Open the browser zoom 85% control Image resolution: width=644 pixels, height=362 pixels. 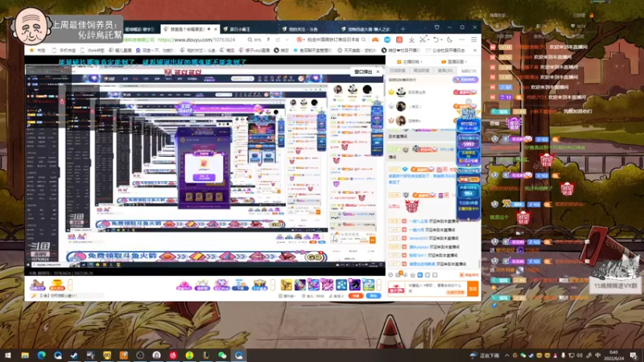click(x=254, y=39)
